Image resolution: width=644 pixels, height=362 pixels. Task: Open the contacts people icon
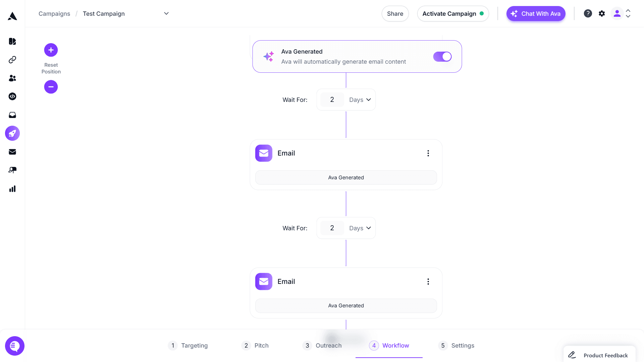(12, 78)
